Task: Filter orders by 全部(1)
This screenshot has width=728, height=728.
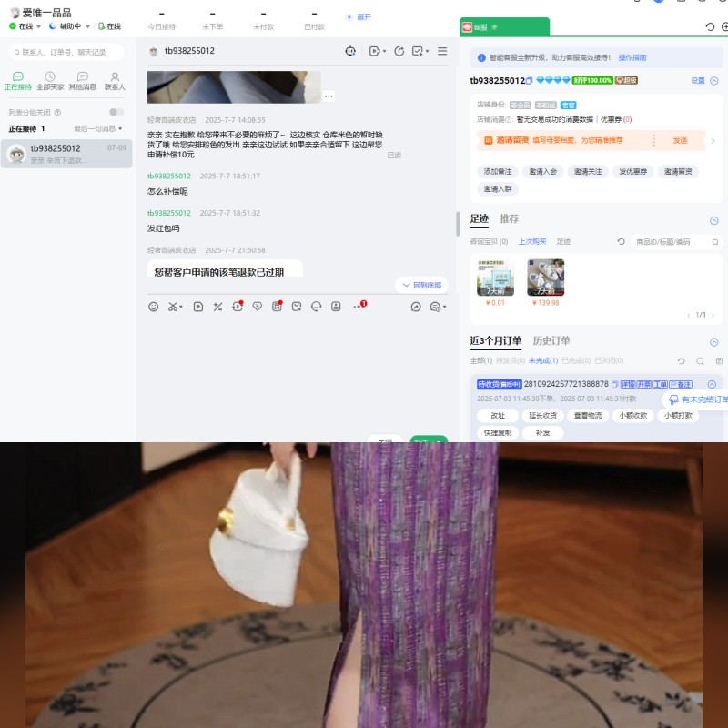Action: pos(481,360)
